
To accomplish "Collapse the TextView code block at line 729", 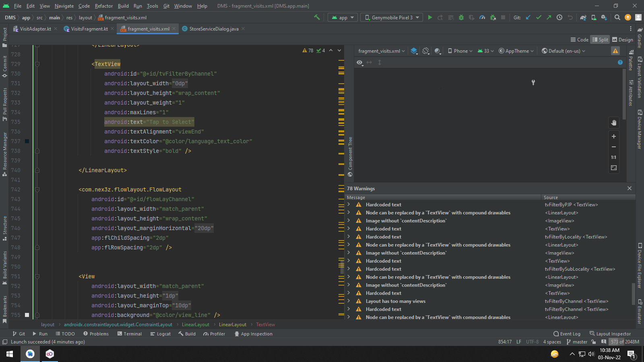I will 37,64.
